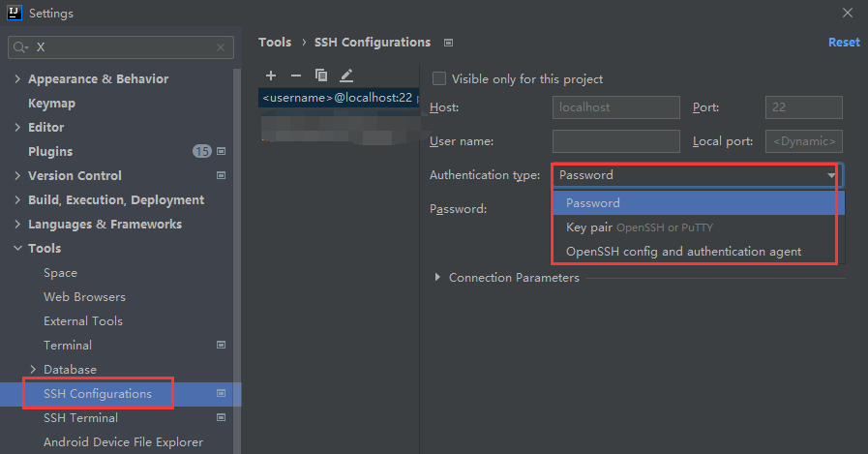Choose OpenSSH config and authentication agent
The width and height of the screenshot is (868, 454).
click(x=699, y=252)
